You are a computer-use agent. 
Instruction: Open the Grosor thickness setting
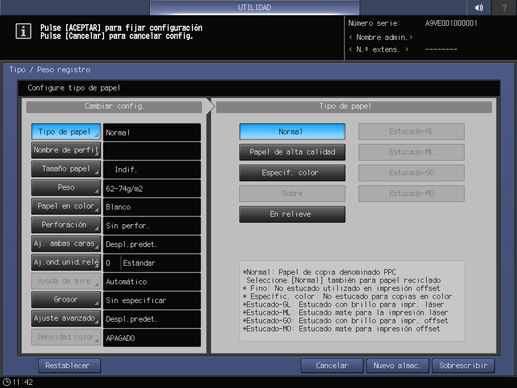pyautogui.click(x=66, y=300)
